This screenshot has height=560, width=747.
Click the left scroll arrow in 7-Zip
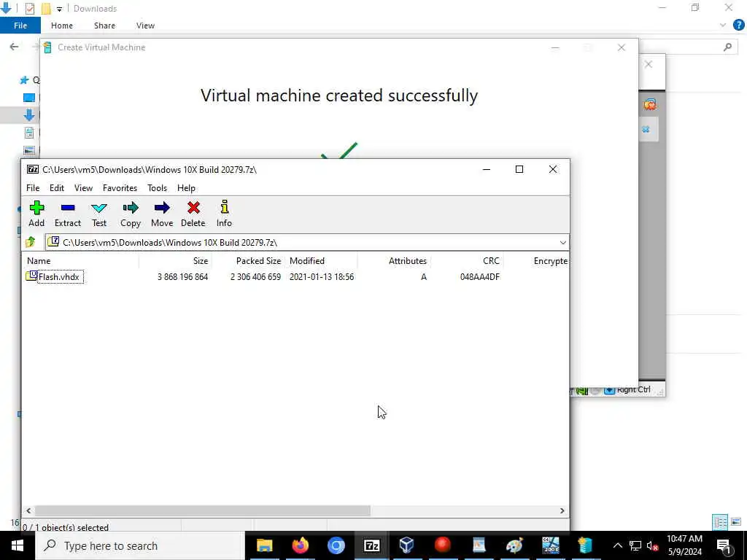(x=28, y=510)
